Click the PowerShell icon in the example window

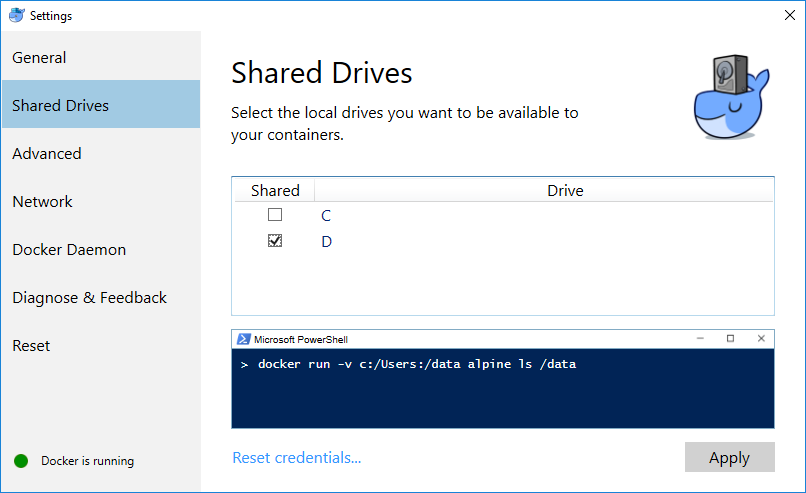[243, 339]
